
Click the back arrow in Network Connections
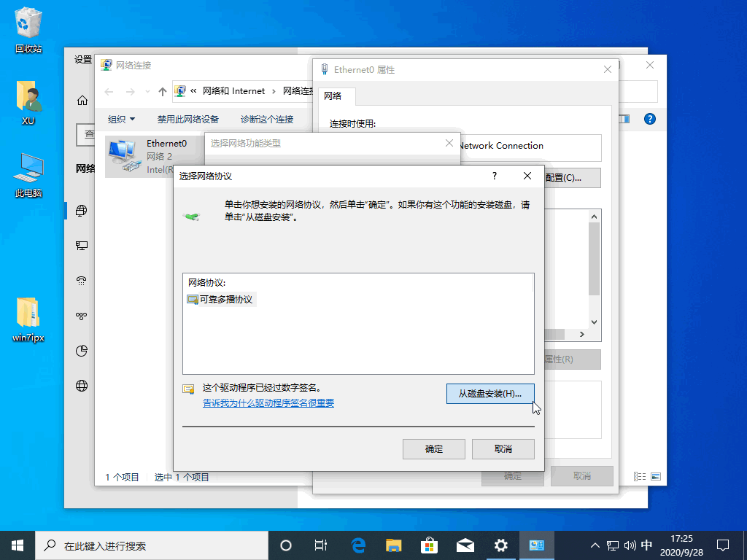tap(109, 91)
